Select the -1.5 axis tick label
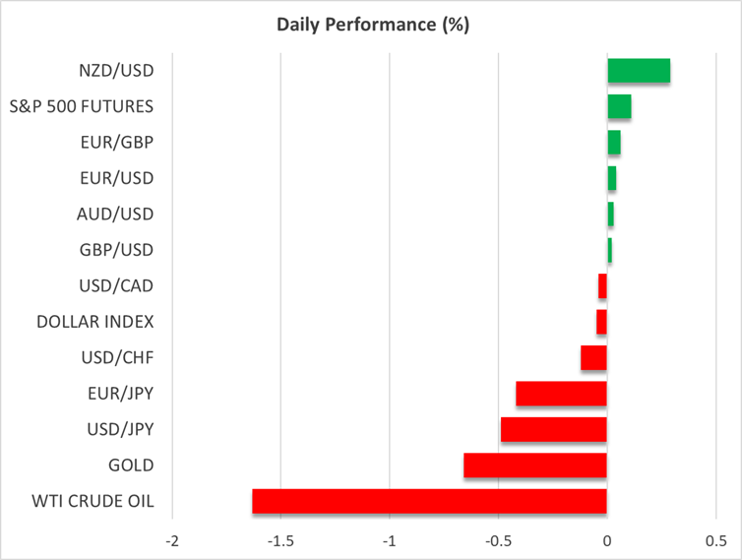 click(280, 542)
